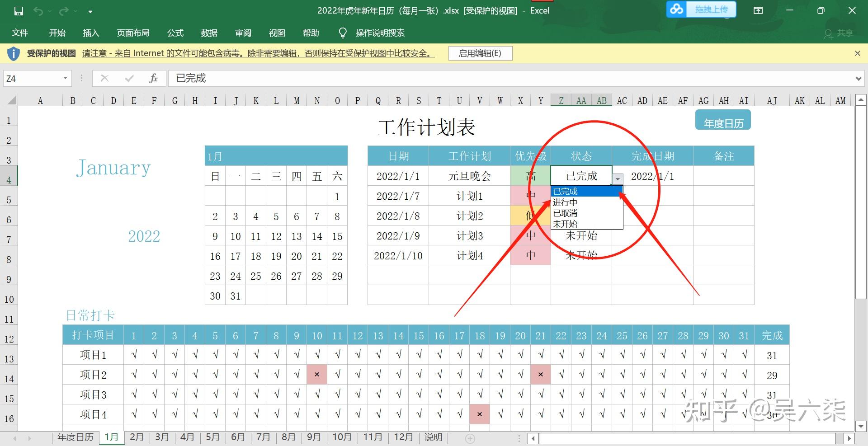
Task: Expand the Name Box dropdown arrow
Action: pos(65,78)
